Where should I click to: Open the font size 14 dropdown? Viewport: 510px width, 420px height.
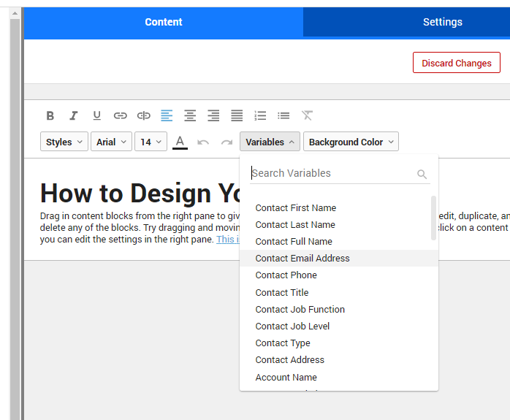click(x=151, y=142)
